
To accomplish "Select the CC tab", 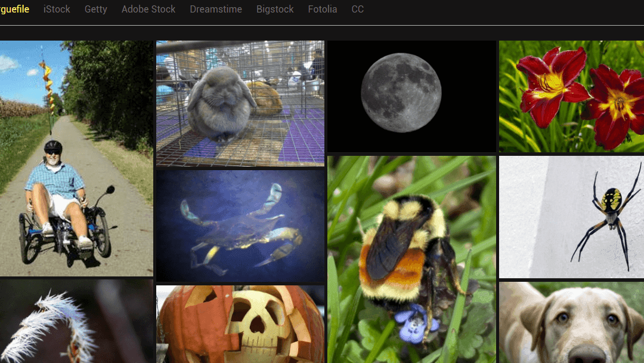I will coord(357,9).
